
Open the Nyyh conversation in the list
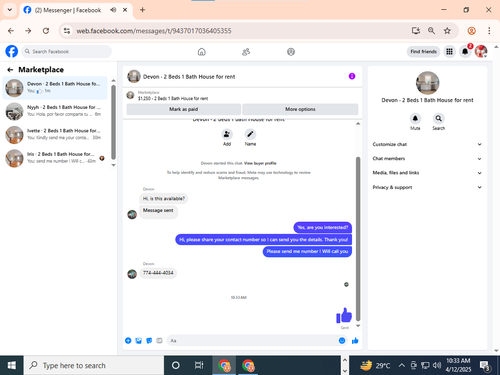(55, 111)
